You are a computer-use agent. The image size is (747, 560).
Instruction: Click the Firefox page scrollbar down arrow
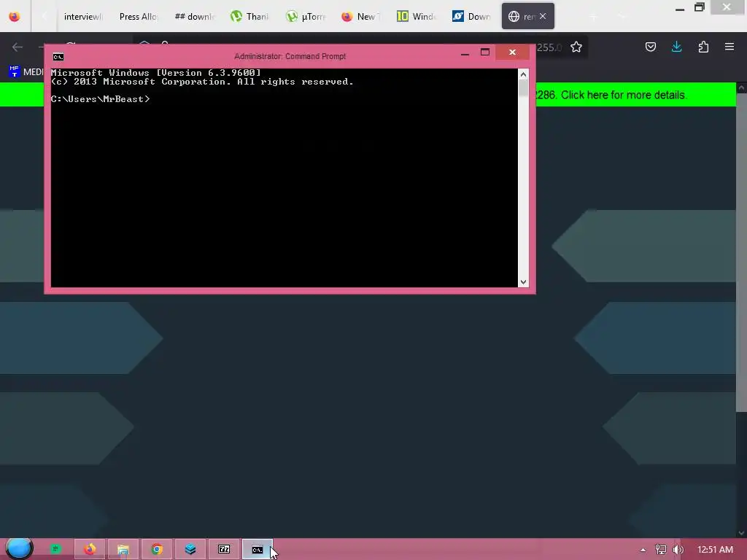(x=741, y=533)
